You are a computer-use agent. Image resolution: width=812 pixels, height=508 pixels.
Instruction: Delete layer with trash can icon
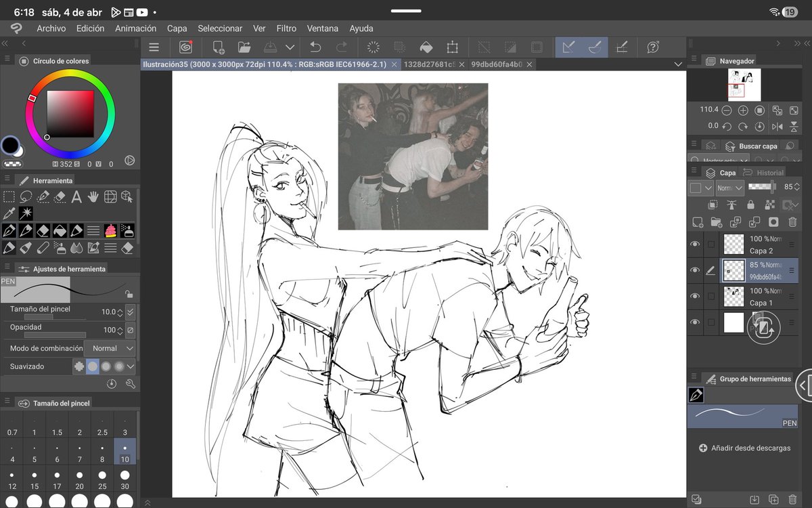(792, 221)
